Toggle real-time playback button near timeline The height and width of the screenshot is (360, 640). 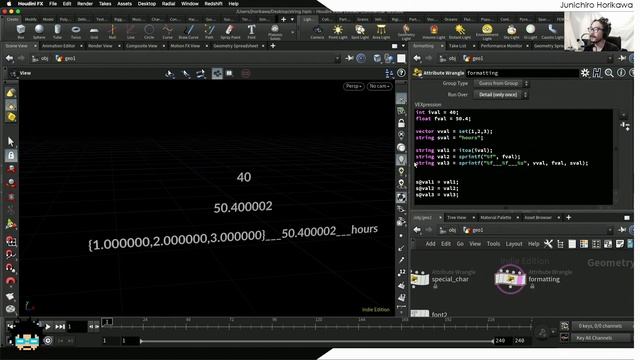tap(48, 340)
